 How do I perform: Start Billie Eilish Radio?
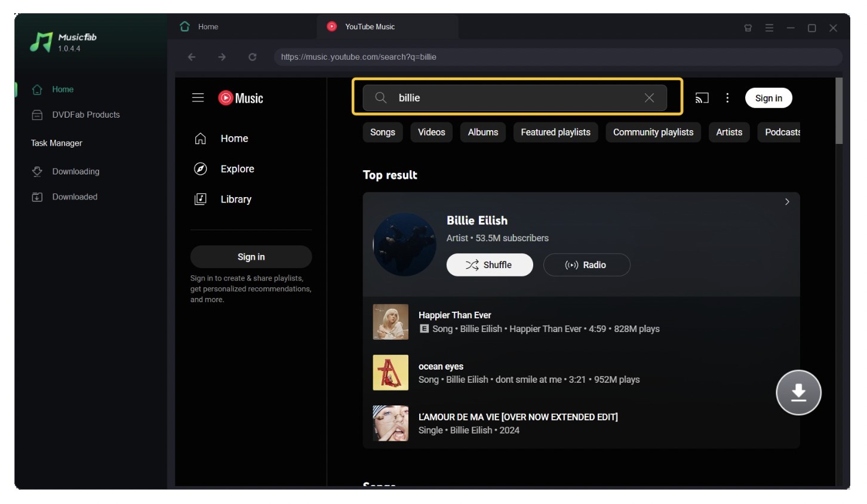[586, 265]
